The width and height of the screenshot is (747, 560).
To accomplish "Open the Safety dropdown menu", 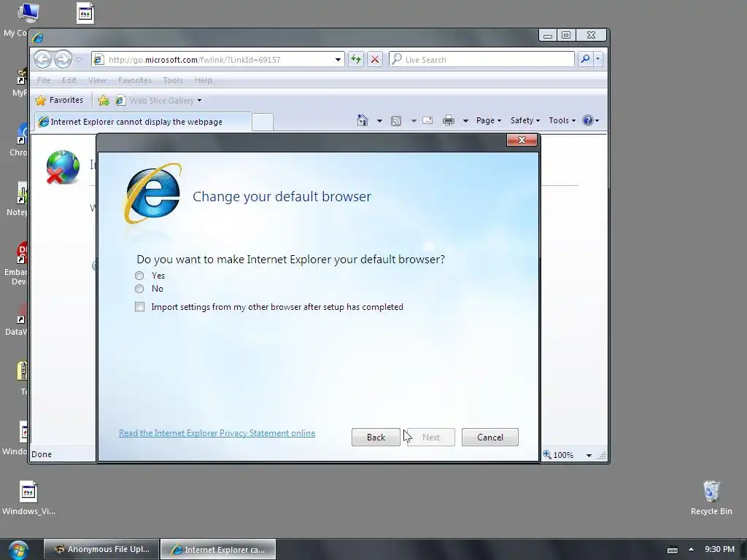I will [x=525, y=120].
